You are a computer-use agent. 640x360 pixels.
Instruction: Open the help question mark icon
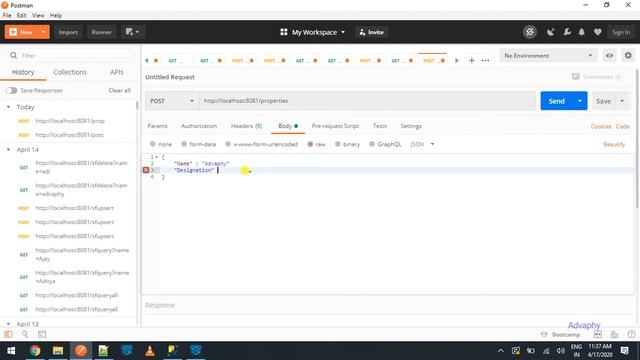point(631,334)
